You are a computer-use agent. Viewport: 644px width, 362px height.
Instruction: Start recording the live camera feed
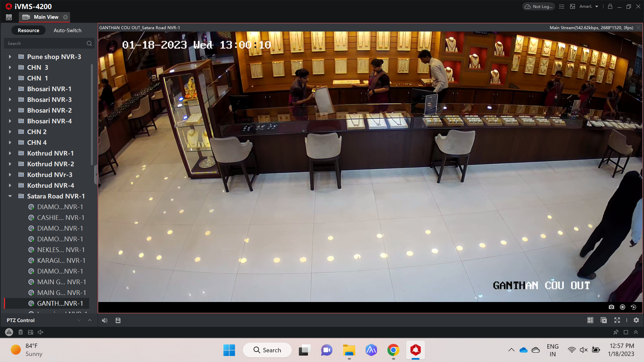point(623,307)
